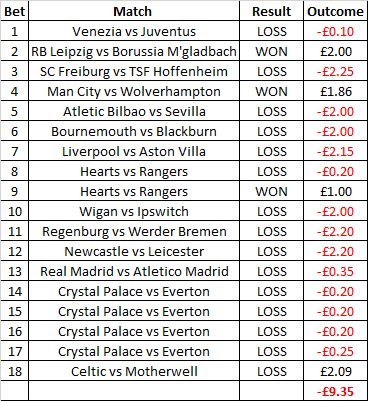Click the Newcastle vs Leicester cell

134,251
